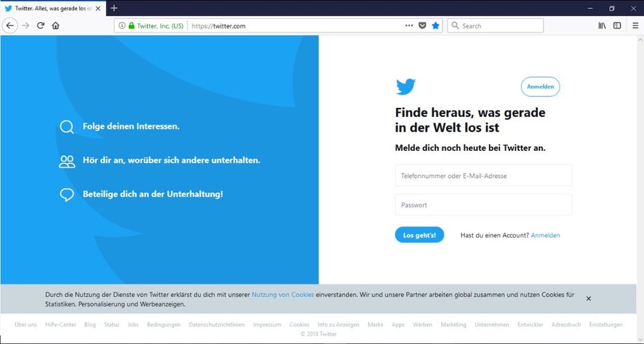Show site information via info icon
This screenshot has width=644, height=344.
(122, 26)
